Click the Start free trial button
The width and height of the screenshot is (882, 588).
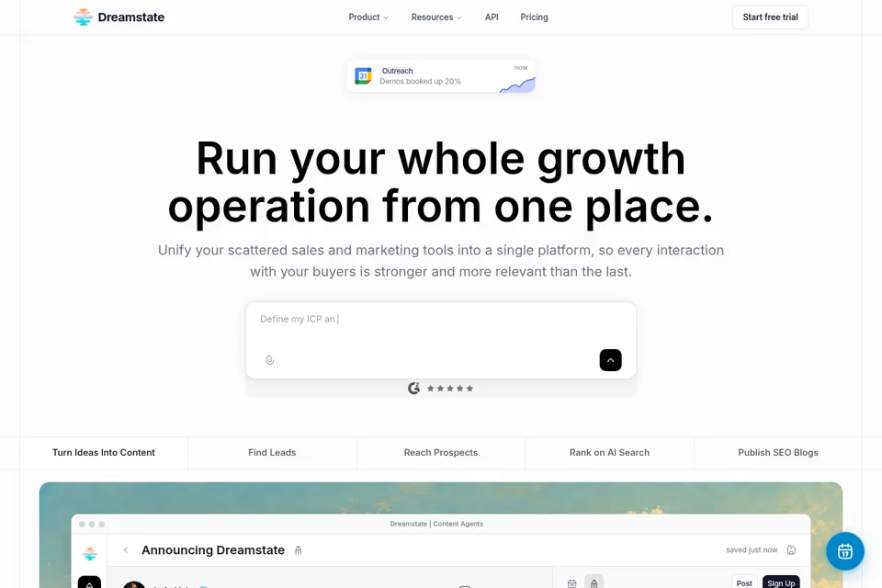(770, 17)
